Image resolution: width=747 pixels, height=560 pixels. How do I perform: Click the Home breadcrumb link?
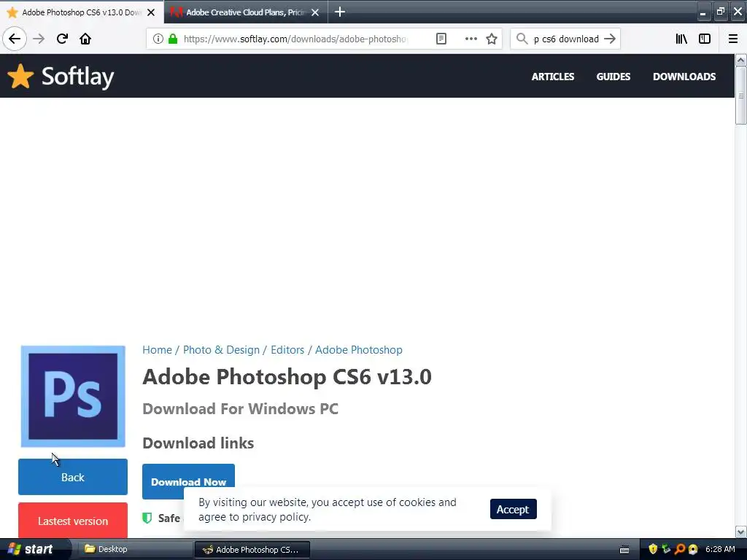[x=158, y=350]
